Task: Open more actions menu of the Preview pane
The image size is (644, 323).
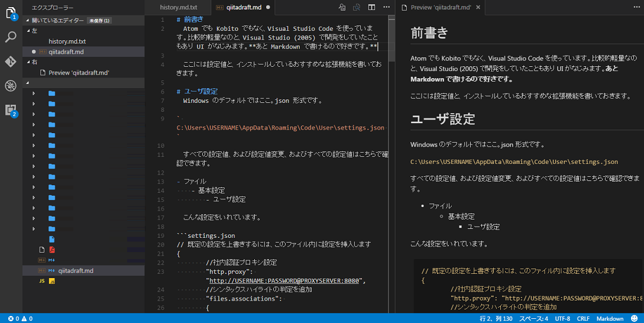Action: click(x=636, y=7)
